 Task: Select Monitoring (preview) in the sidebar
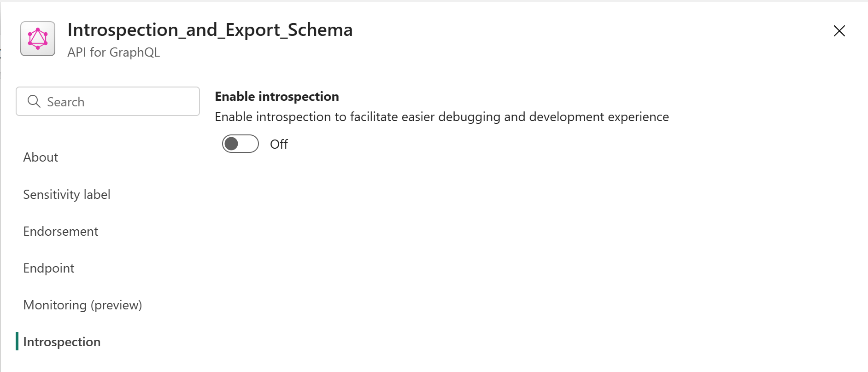tap(82, 305)
